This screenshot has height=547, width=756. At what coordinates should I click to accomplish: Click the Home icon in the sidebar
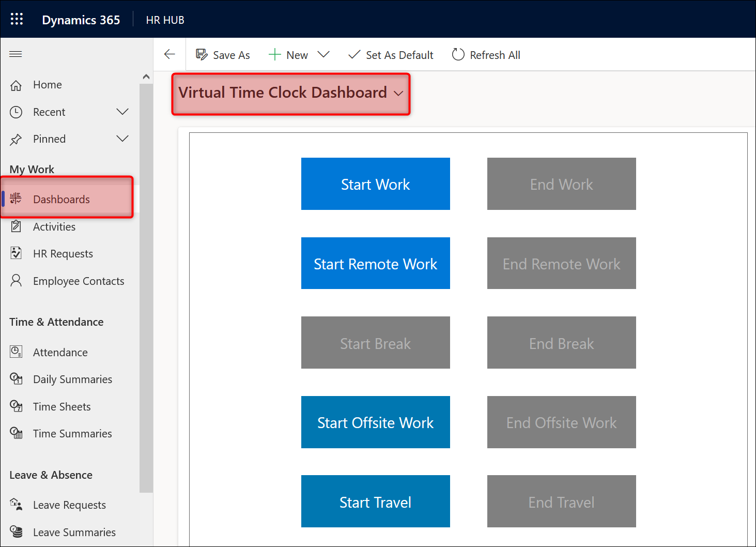[x=16, y=85]
